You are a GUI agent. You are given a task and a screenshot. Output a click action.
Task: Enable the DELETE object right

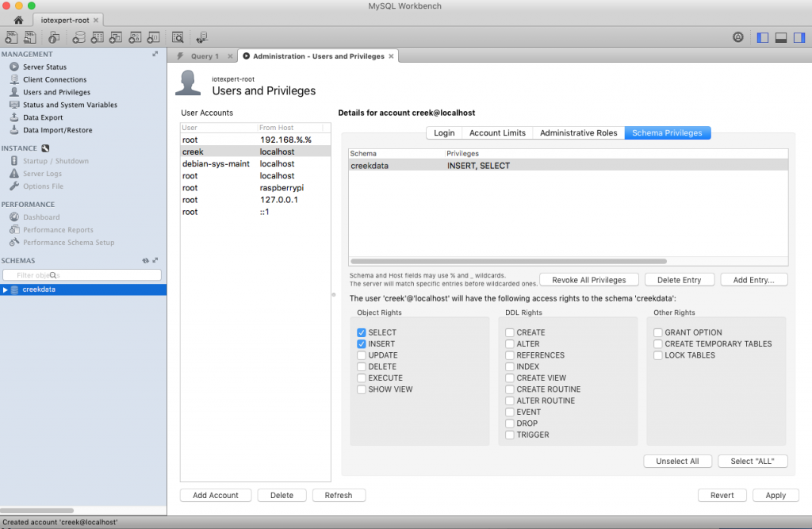[x=362, y=367]
